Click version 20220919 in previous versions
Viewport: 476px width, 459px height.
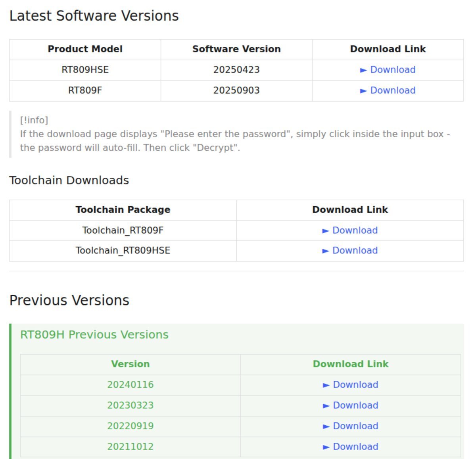coord(131,426)
